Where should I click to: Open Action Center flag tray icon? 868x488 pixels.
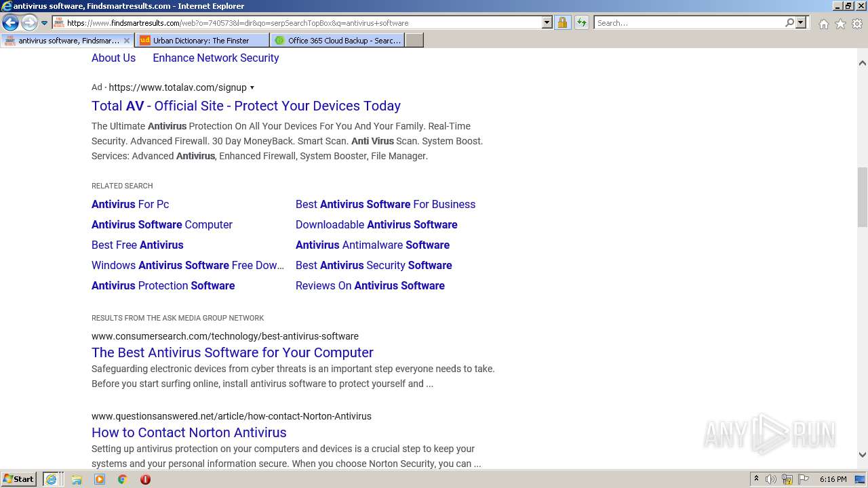(804, 479)
